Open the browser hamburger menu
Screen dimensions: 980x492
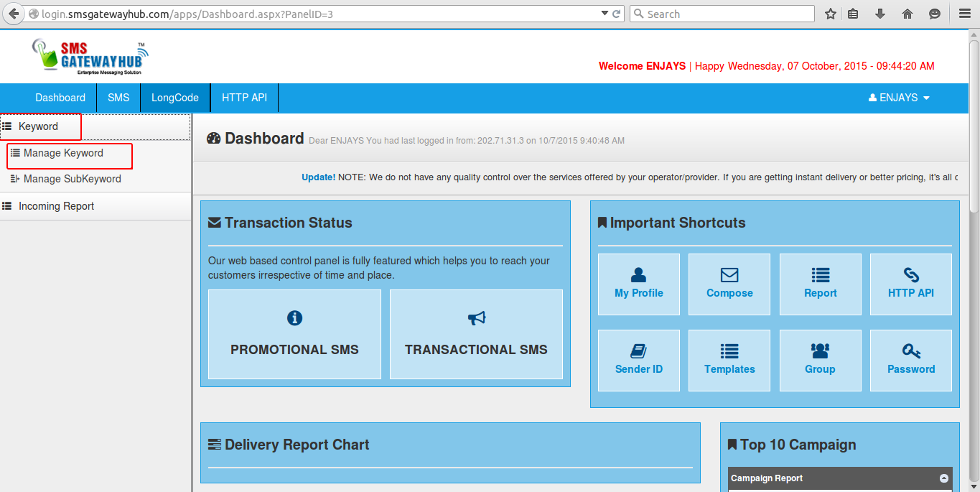(x=965, y=14)
